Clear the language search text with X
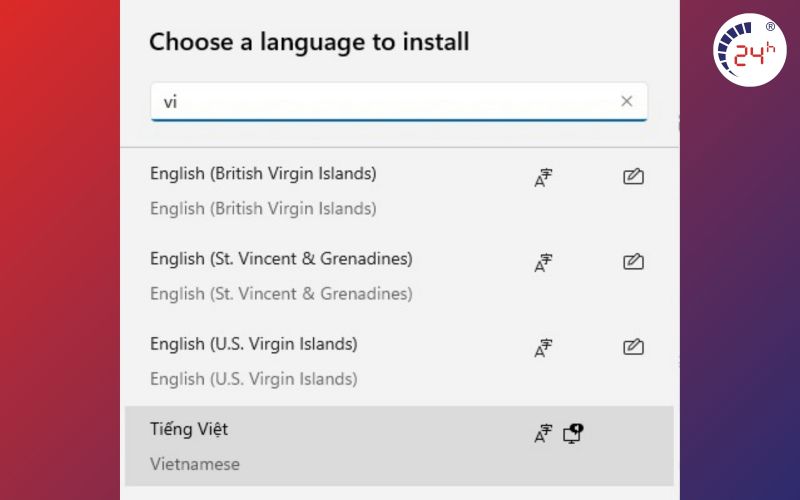 (x=627, y=102)
